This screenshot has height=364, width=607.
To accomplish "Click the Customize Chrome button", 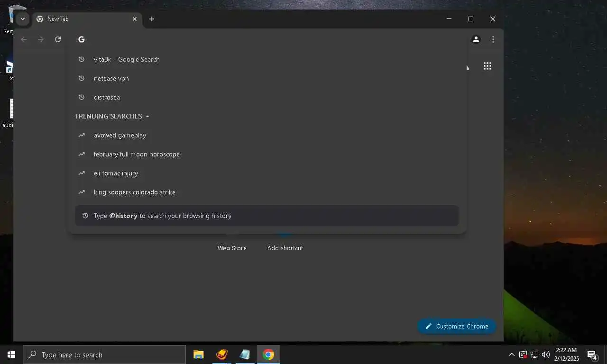I will 457,326.
